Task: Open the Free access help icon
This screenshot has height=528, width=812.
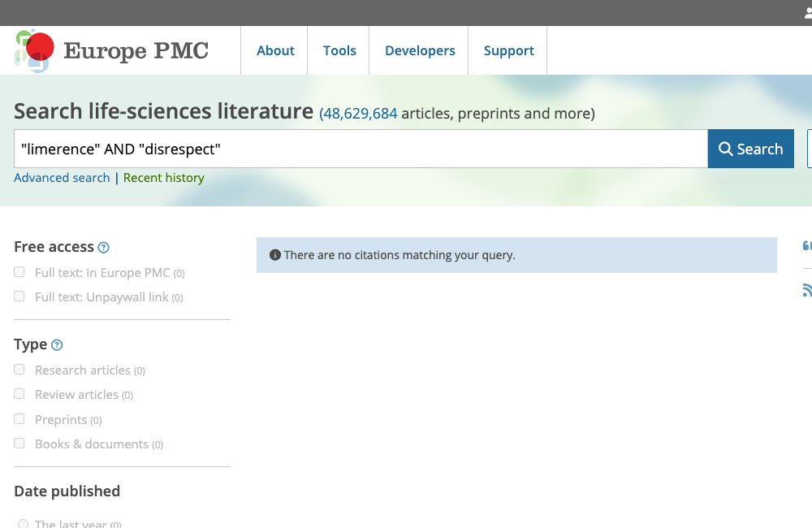Action: click(104, 248)
